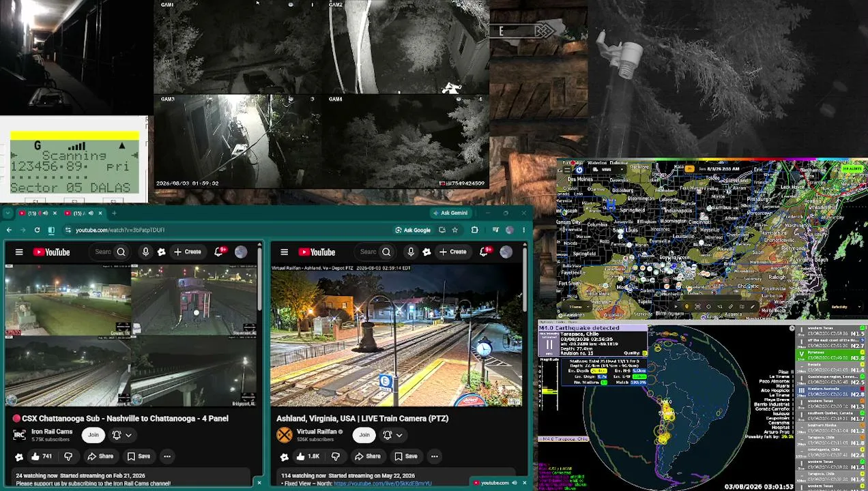This screenshot has width=868, height=491.
Task: Mute audio on the second browser tab
Action: coord(91,213)
